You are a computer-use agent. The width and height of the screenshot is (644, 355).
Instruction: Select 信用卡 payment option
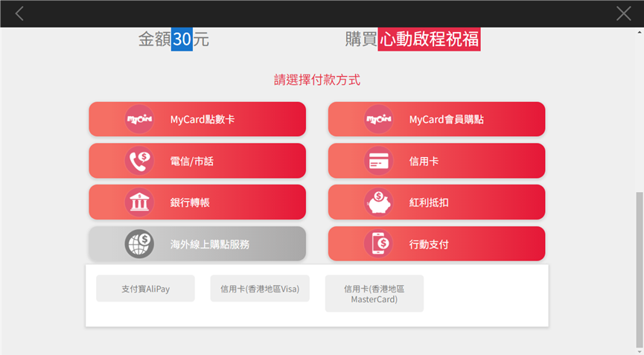[x=436, y=161]
